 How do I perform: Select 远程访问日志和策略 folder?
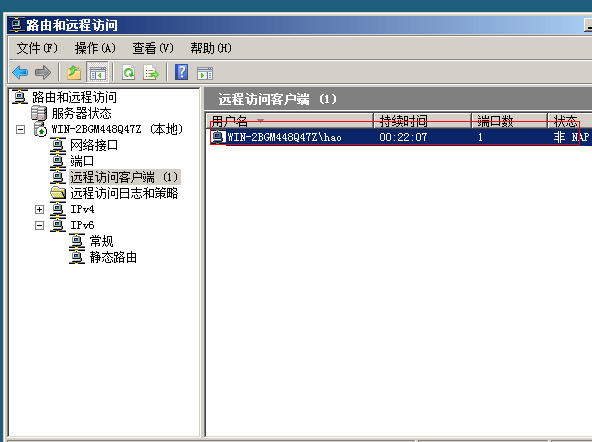[124, 193]
